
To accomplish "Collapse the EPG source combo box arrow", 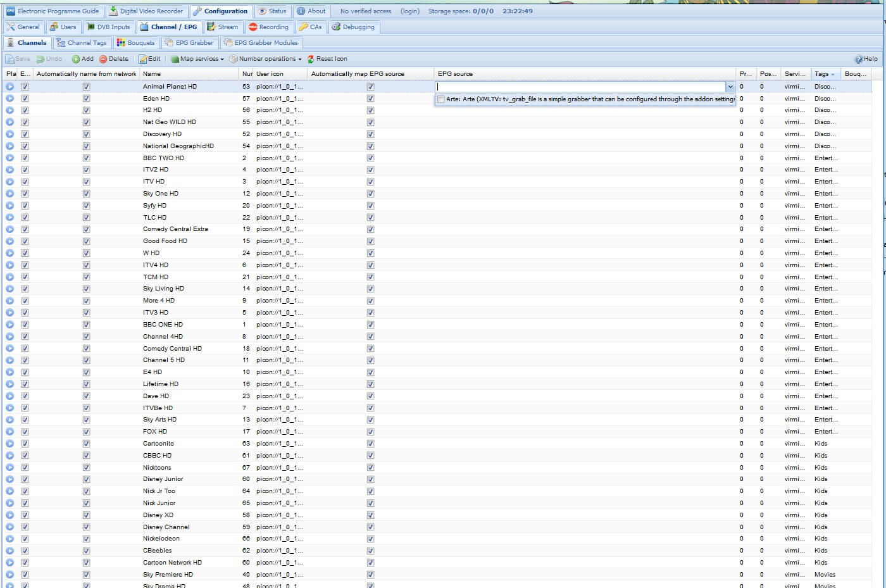I will click(x=730, y=87).
